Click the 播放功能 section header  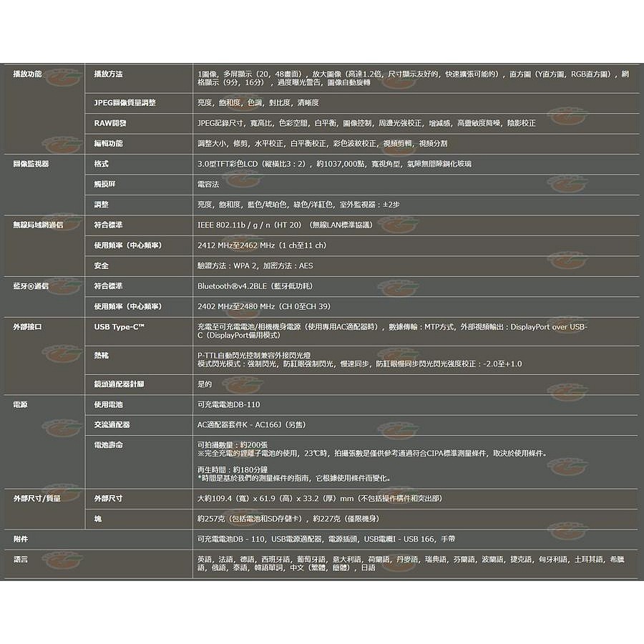tap(28, 74)
